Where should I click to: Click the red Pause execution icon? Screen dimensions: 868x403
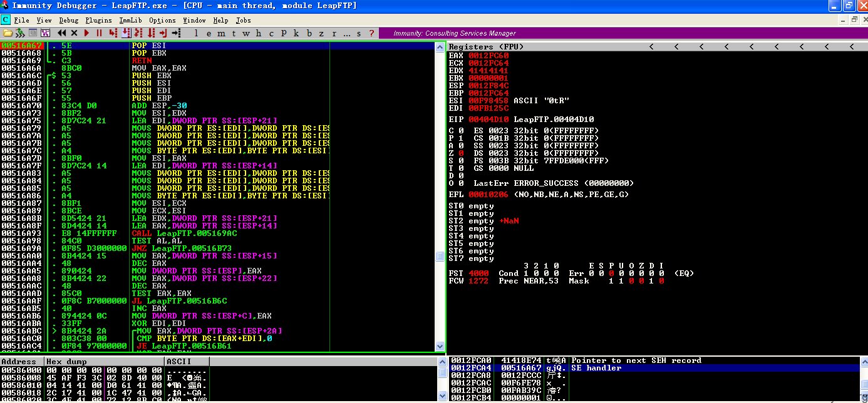[99, 33]
